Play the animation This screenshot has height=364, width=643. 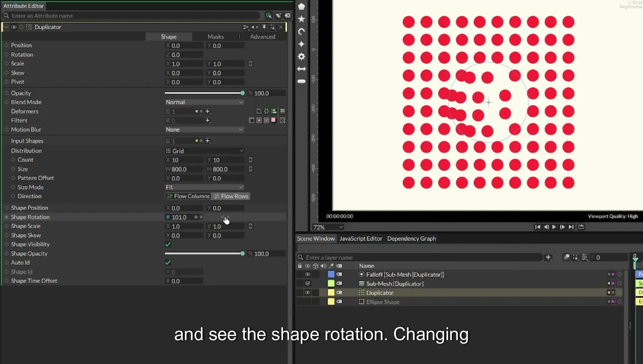coord(554,227)
